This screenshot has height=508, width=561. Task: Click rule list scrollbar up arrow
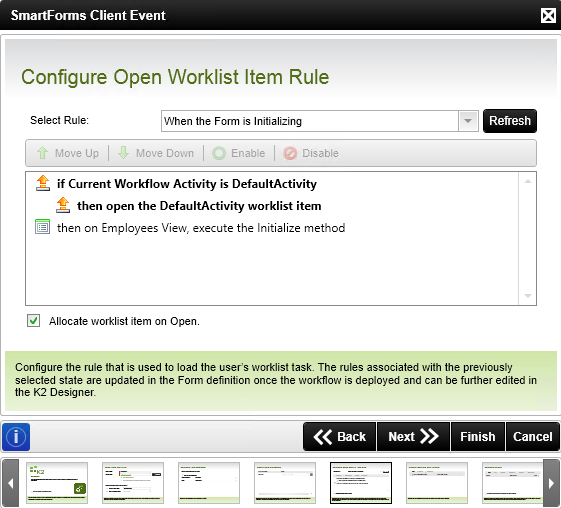[527, 181]
